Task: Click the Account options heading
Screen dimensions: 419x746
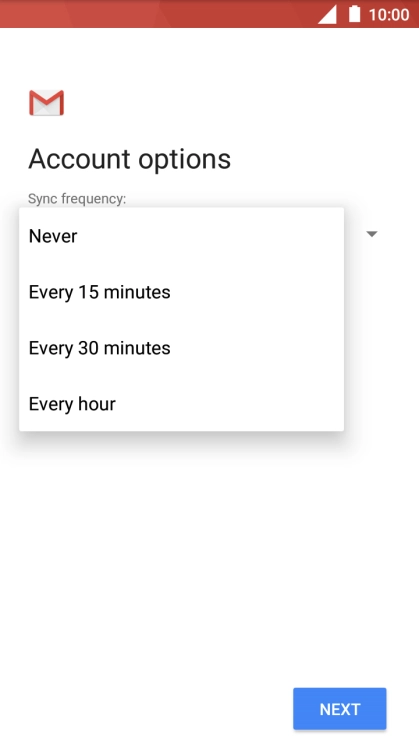Action: tap(129, 159)
